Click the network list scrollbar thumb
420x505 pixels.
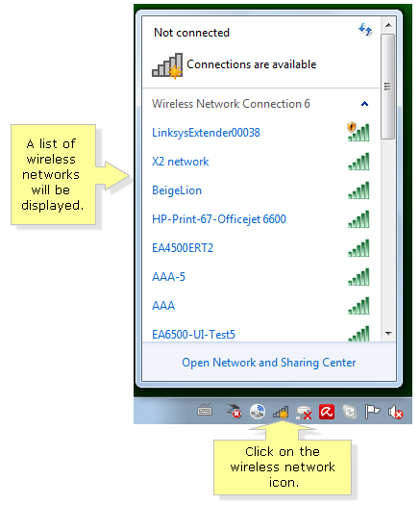pyautogui.click(x=388, y=87)
